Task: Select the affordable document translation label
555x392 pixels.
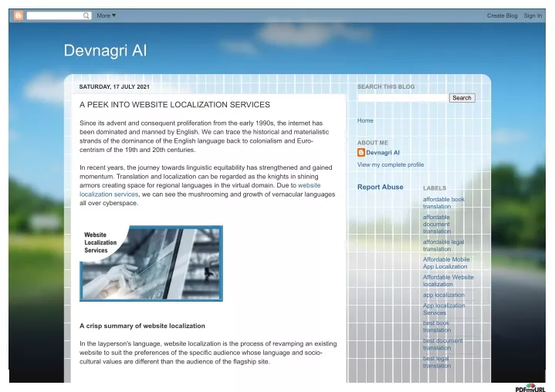Action: pyautogui.click(x=437, y=224)
